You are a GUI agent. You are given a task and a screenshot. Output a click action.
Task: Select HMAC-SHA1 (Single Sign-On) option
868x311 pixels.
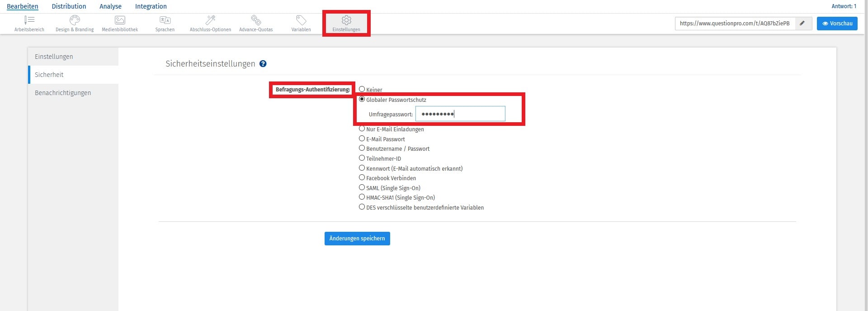[x=362, y=197]
